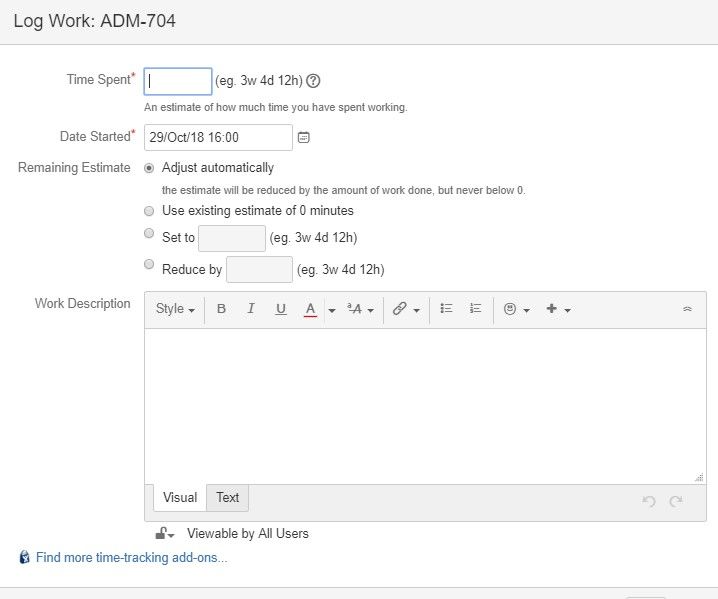Collapse the editor toolbar
The image size is (718, 599).
(x=687, y=309)
